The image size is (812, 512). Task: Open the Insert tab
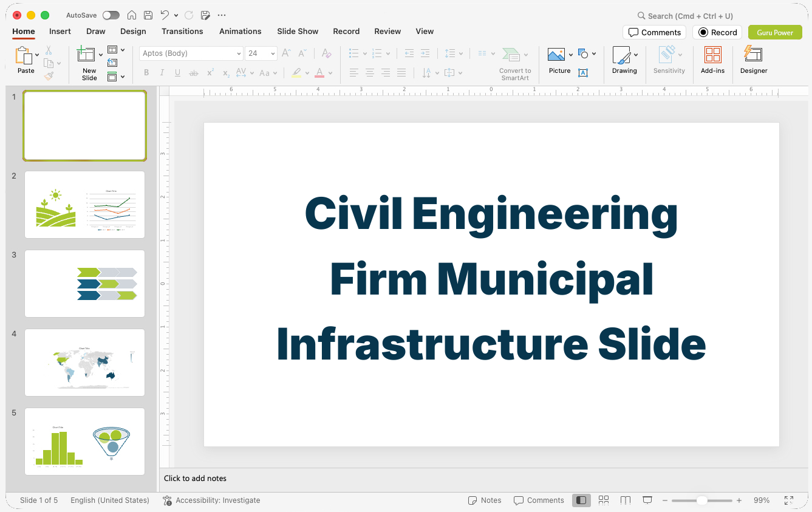[60, 31]
